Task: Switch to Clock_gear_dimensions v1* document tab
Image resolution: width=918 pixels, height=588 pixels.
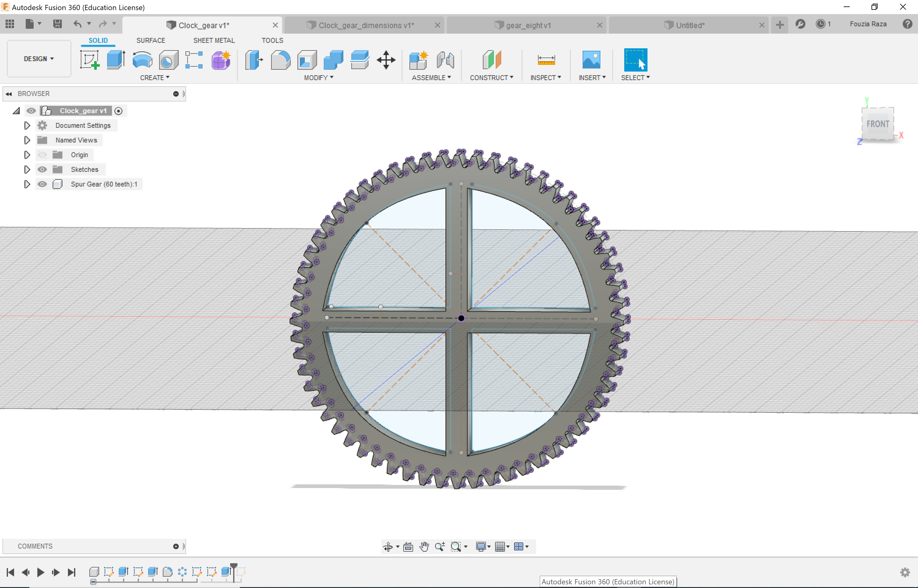Action: pos(364,25)
